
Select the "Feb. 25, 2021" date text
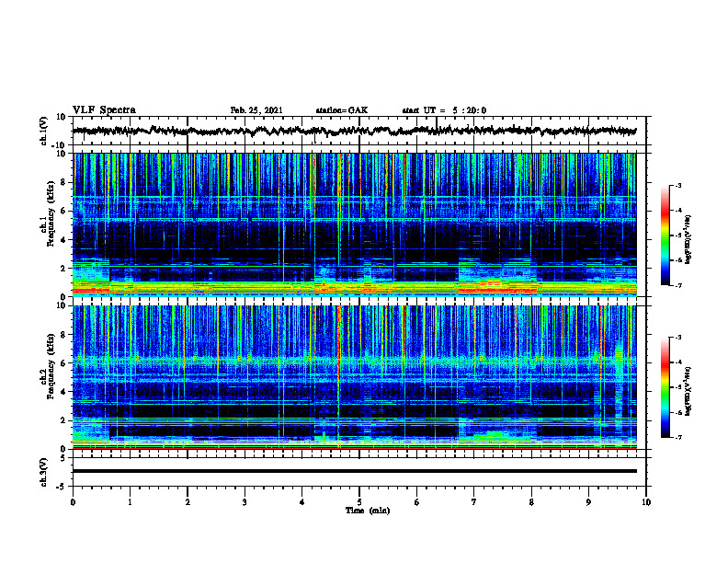256,110
